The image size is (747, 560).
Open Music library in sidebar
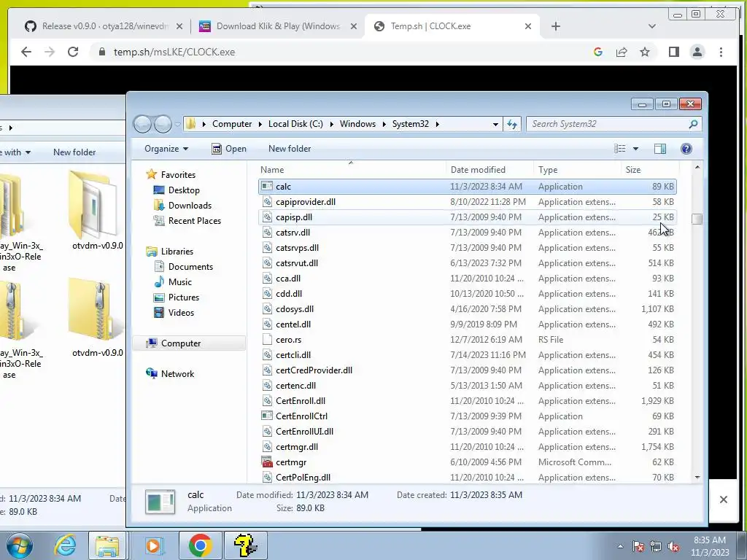173,282
